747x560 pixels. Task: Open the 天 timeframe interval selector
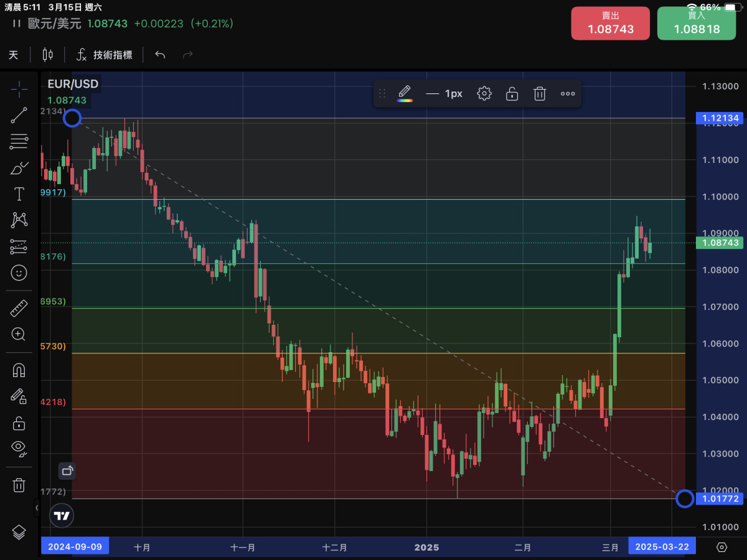13,55
